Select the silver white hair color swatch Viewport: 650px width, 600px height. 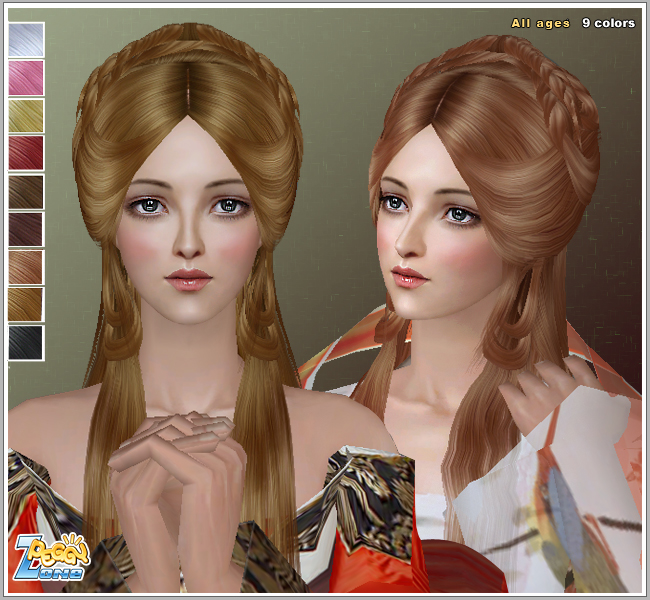pyautogui.click(x=26, y=39)
